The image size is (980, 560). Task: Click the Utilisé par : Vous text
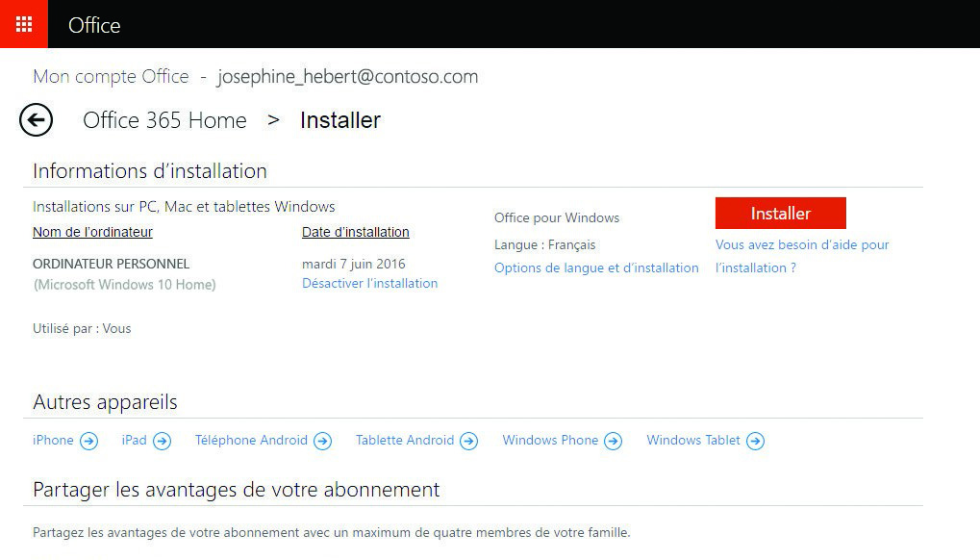coord(82,329)
